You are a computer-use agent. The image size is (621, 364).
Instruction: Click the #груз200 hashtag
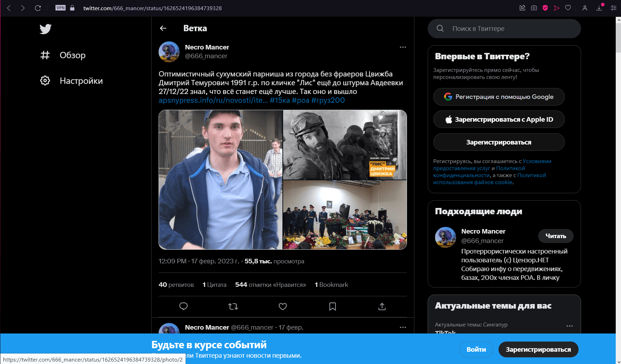tap(328, 100)
